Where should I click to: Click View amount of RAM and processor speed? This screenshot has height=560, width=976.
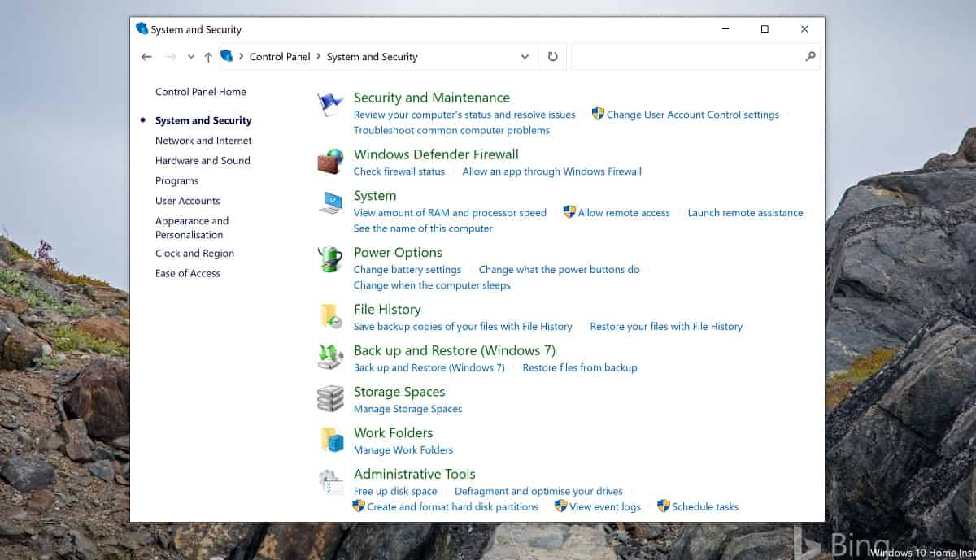(450, 213)
